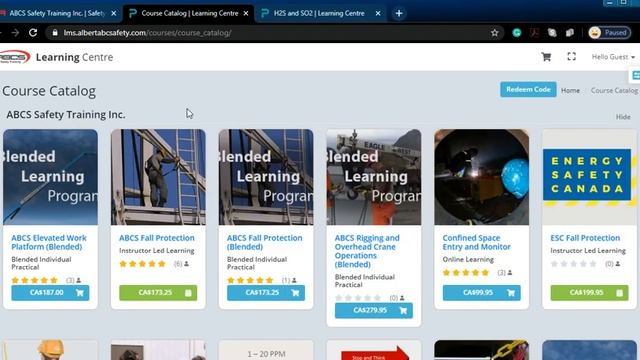
Task: Click CA$173.25 button on ABCS Fall Protection instructor-led
Action: click(158, 293)
